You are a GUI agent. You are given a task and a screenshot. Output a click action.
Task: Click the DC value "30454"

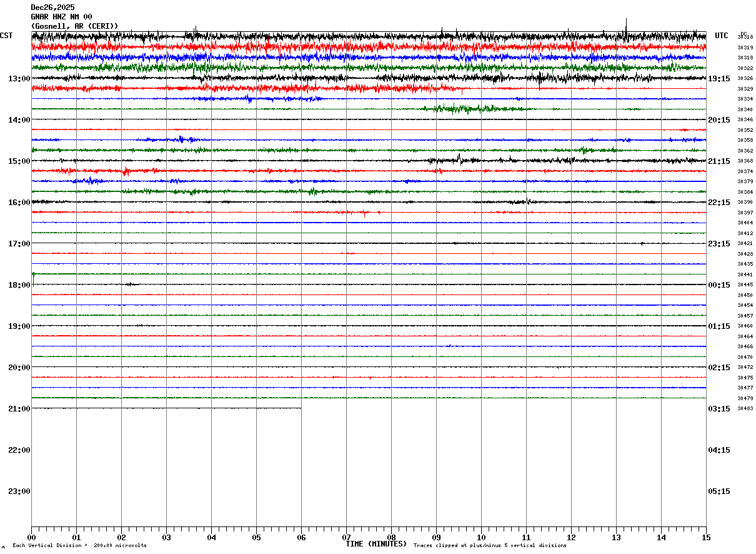coord(745,305)
